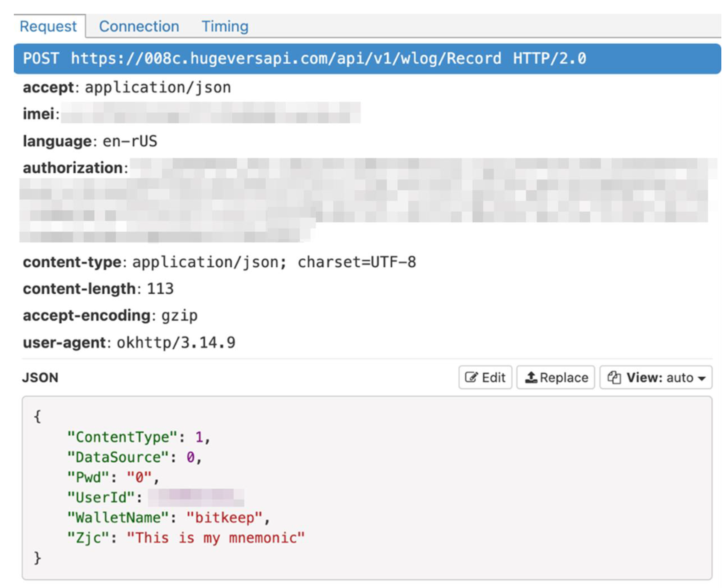Click the blurred UserId value
This screenshot has width=727, height=588.
coord(196,497)
